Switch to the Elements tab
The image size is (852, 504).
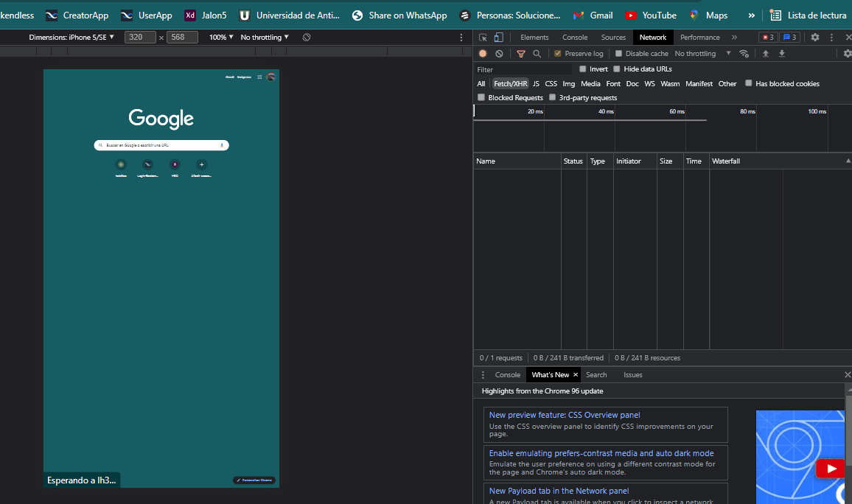pyautogui.click(x=534, y=38)
